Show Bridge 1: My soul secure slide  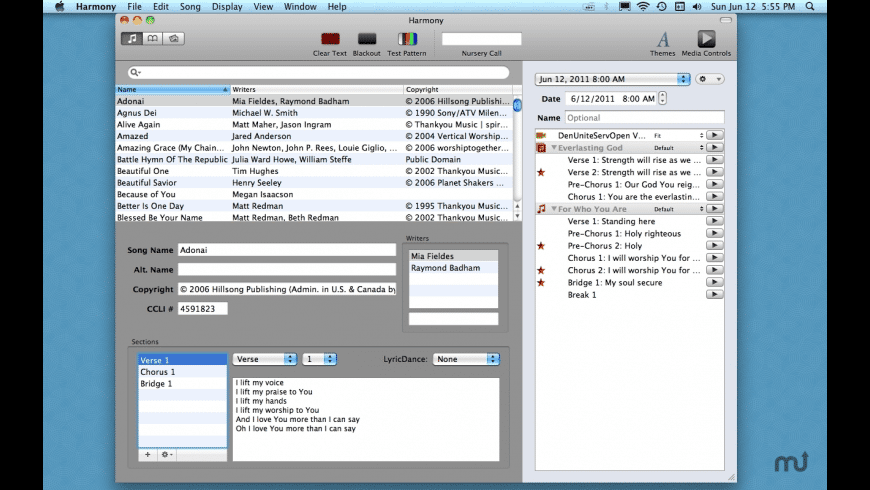(x=715, y=282)
